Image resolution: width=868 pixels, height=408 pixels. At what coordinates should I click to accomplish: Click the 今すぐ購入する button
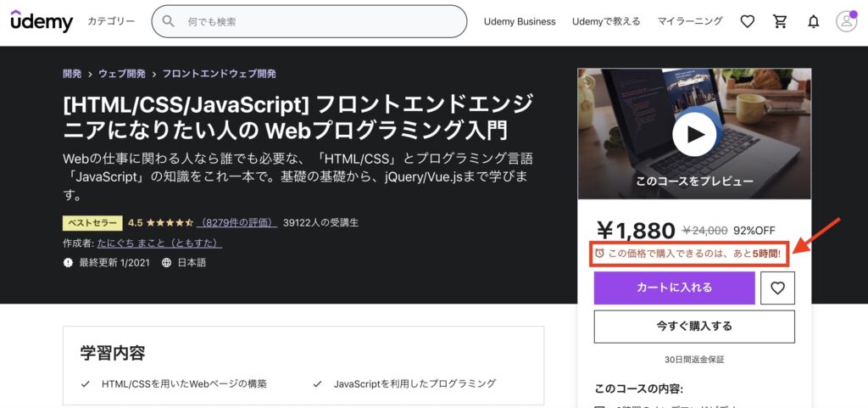(x=694, y=327)
